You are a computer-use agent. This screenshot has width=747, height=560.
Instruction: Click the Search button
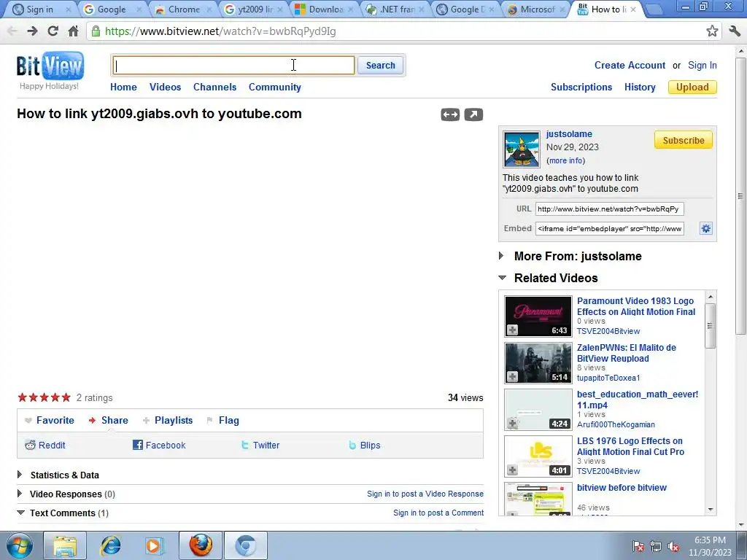pos(380,65)
